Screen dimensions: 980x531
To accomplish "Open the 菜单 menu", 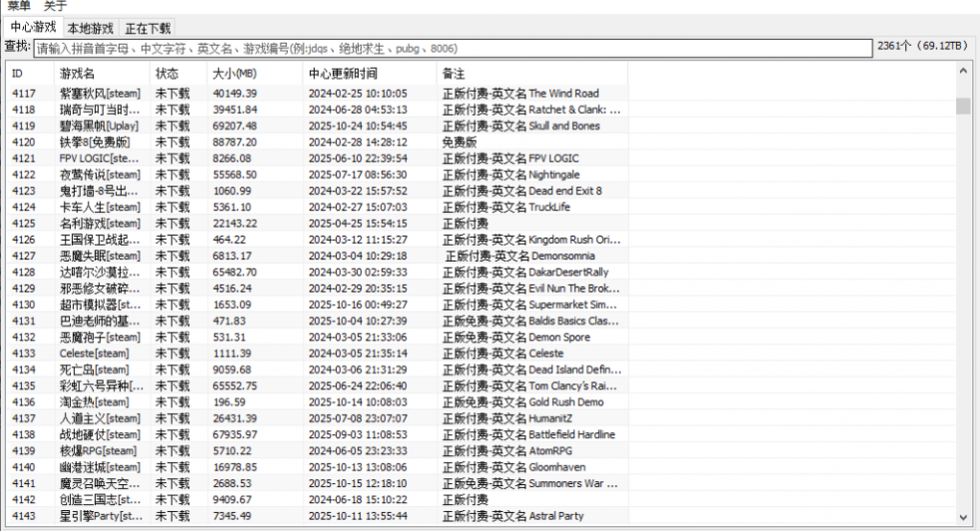I will 19,6.
